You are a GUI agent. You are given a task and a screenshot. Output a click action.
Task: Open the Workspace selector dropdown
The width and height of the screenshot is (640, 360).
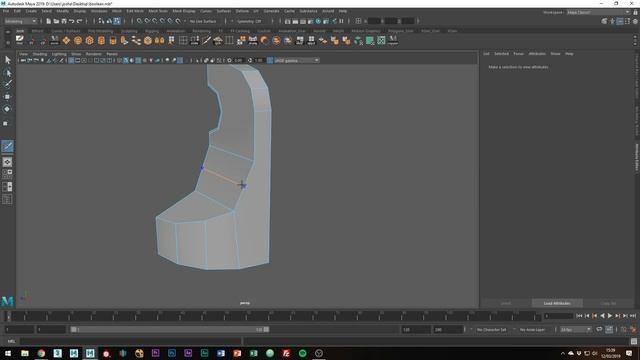pyautogui.click(x=598, y=12)
